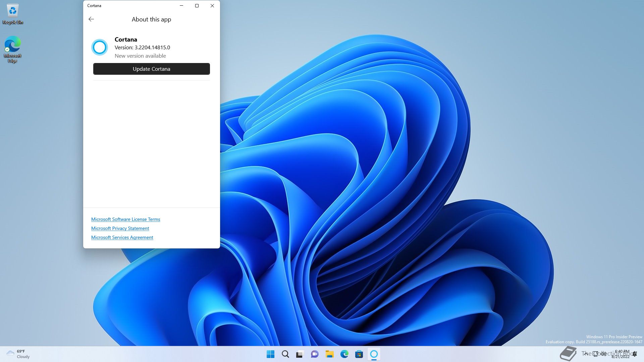This screenshot has width=644, height=362.
Task: Launch Microsoft Edge from the taskbar
Action: pos(344,354)
